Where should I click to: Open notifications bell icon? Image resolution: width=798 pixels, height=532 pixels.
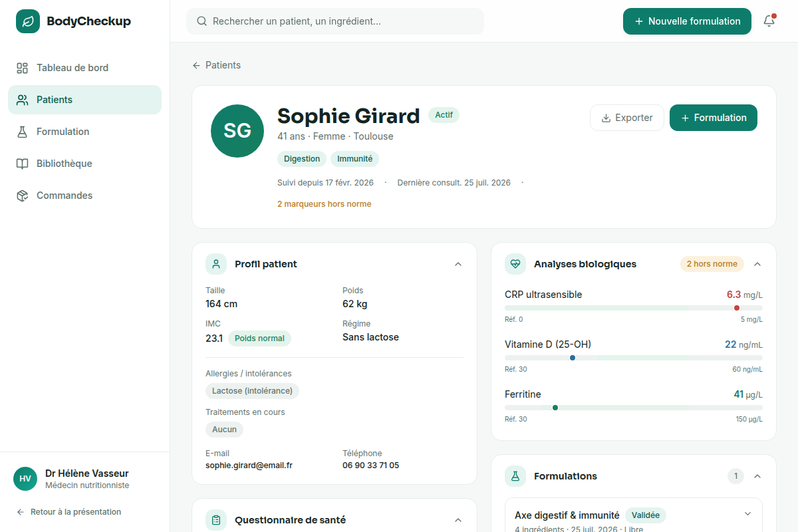pos(769,21)
